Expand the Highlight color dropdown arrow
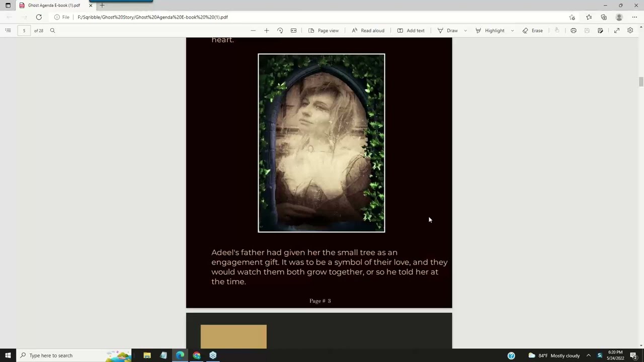The image size is (644, 362). click(512, 31)
